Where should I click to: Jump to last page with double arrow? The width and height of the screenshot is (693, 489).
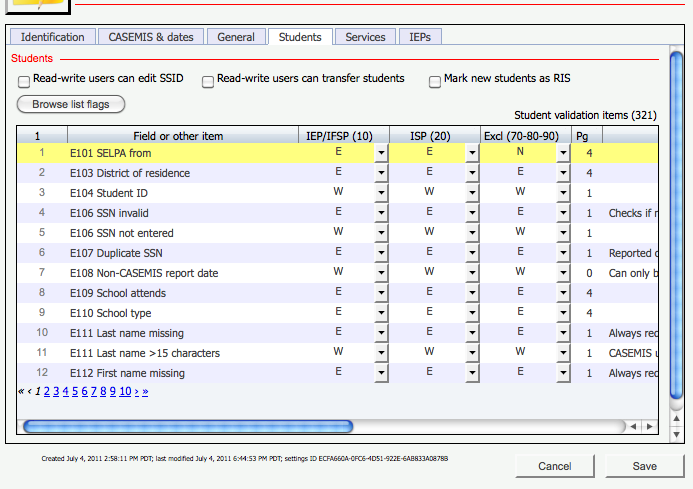point(145,392)
